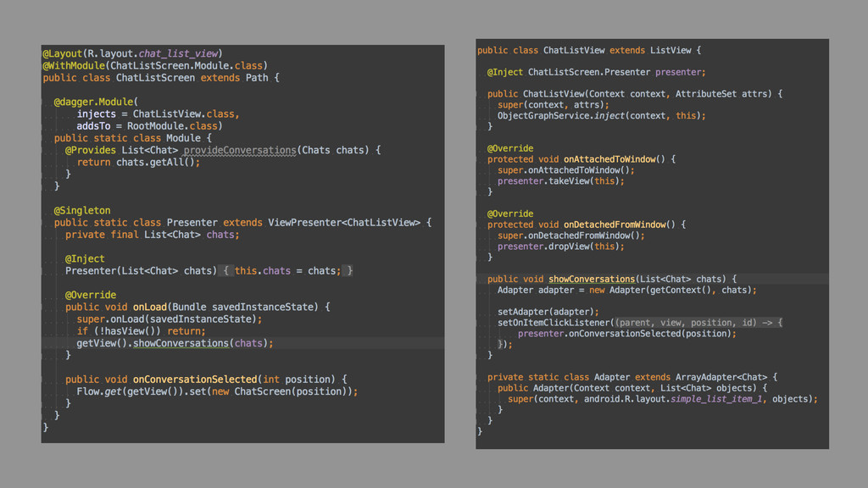Click 'protected void onAttachedToWindow()' declaration
The image size is (868, 488).
576,159
